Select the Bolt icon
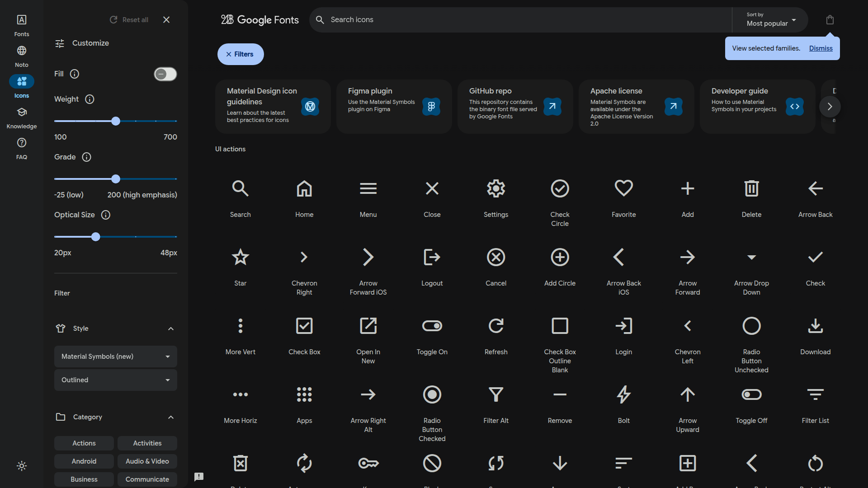868x488 pixels. pyautogui.click(x=624, y=394)
